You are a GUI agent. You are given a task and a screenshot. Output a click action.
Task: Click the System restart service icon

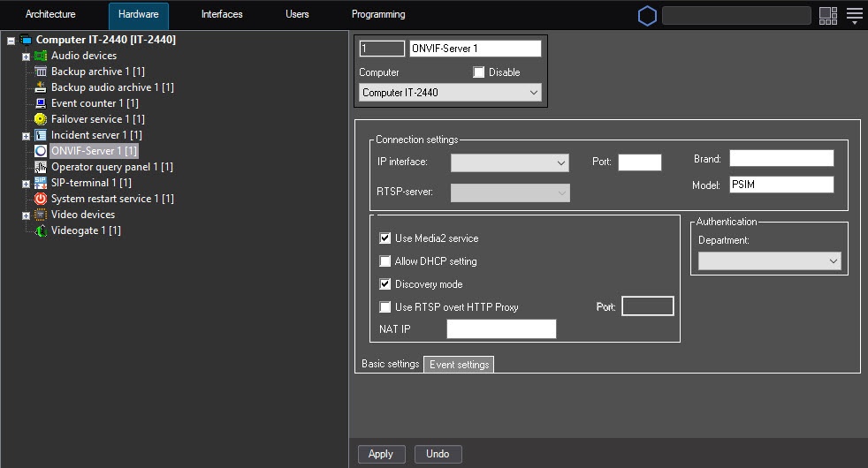(41, 199)
